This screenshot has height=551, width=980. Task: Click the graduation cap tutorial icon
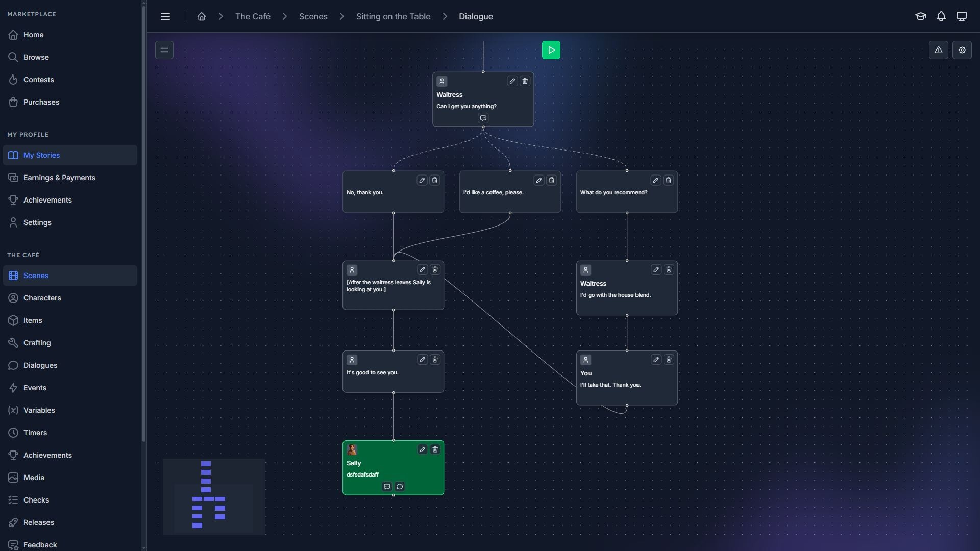pos(921,16)
